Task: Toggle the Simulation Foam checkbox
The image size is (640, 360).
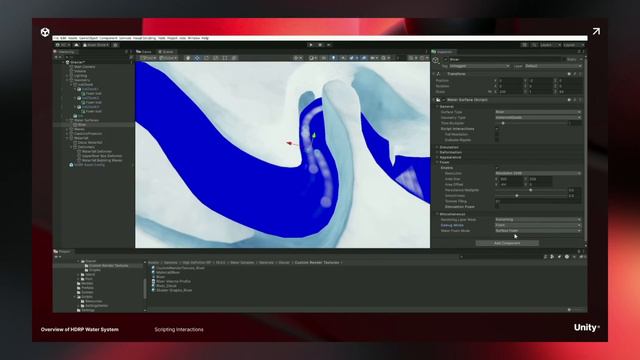Action: click(x=497, y=207)
